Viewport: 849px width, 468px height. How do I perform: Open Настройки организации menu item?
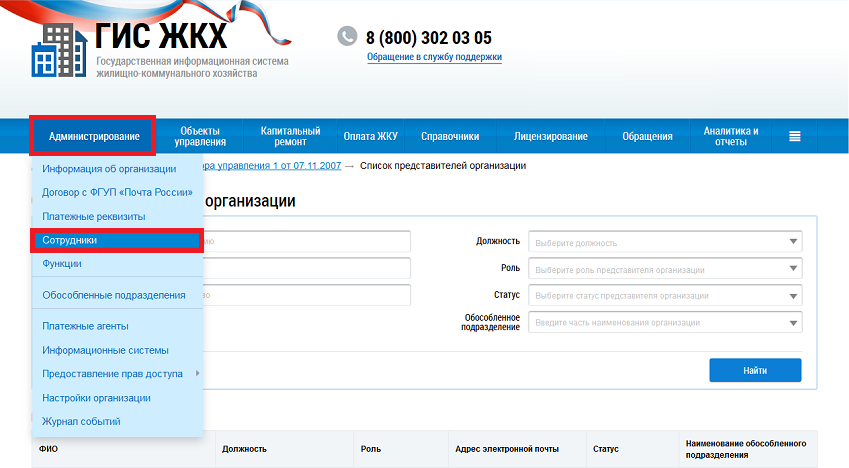tap(96, 397)
